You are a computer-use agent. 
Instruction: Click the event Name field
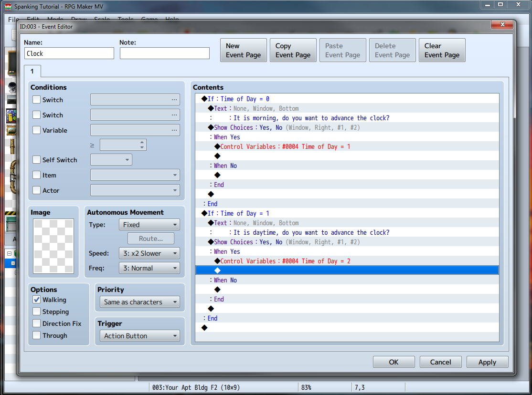click(x=69, y=53)
